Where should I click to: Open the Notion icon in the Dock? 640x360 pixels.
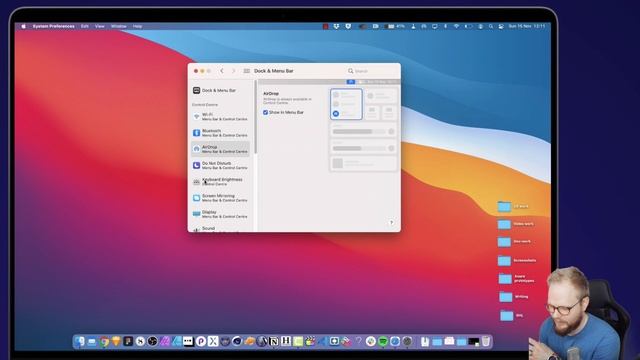274,341
